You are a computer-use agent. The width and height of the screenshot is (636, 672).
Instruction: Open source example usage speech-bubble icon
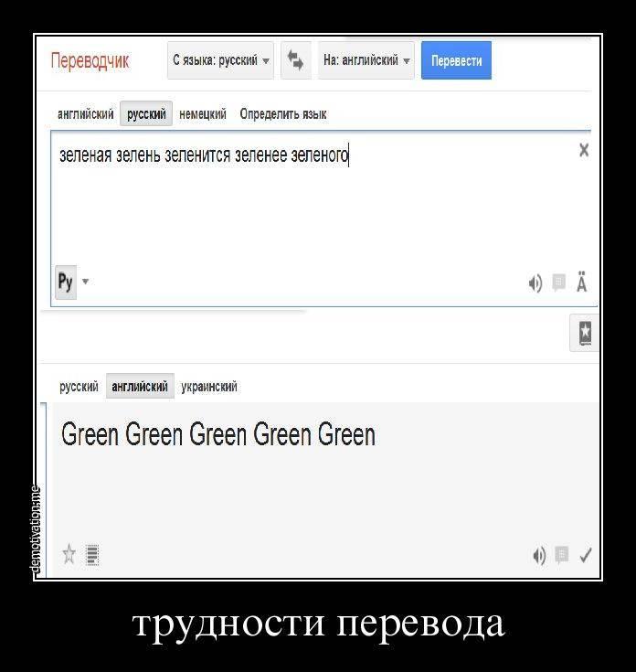coord(559,283)
